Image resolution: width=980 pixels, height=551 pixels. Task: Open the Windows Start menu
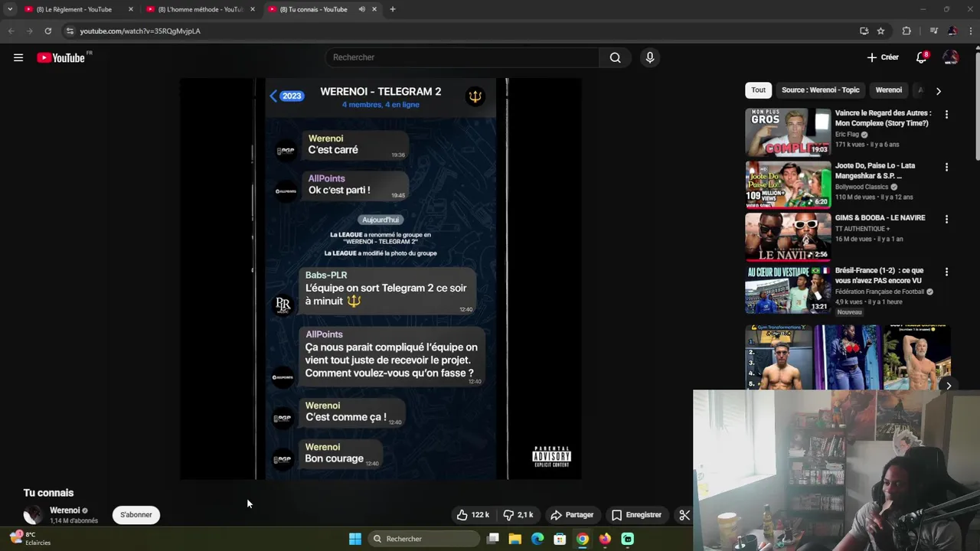click(355, 539)
